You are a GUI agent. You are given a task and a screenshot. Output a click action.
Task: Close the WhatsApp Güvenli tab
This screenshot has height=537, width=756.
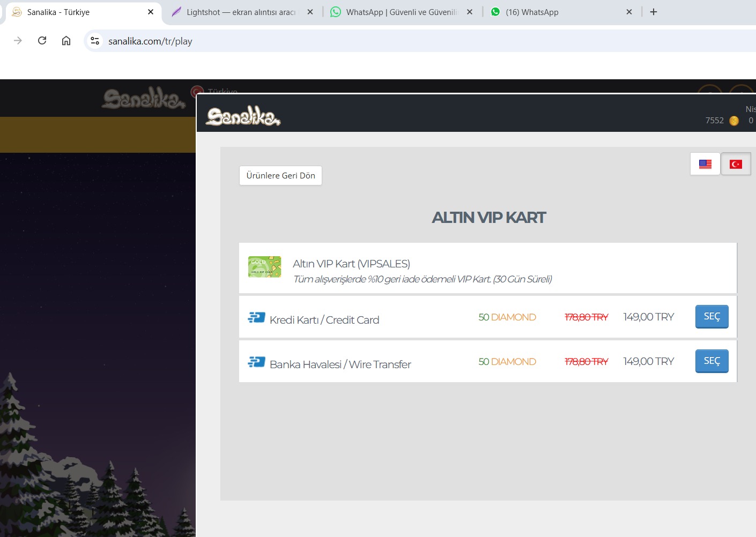coord(470,12)
